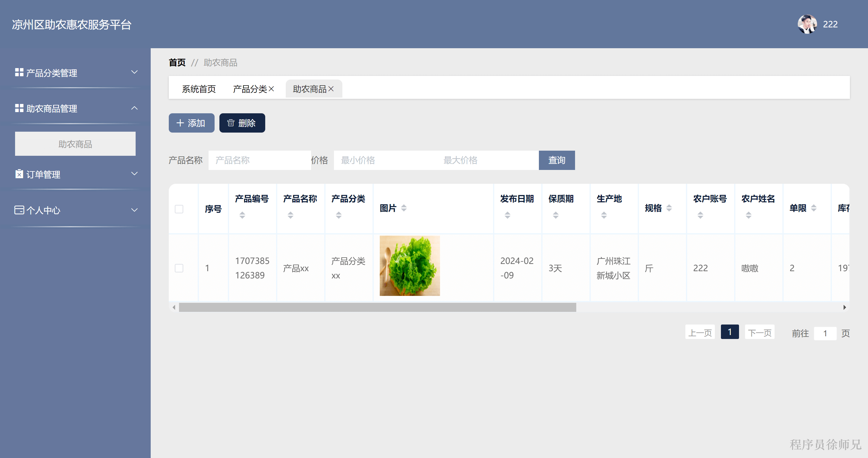Image resolution: width=868 pixels, height=458 pixels.
Task: Click the trash 删除 button
Action: point(242,123)
